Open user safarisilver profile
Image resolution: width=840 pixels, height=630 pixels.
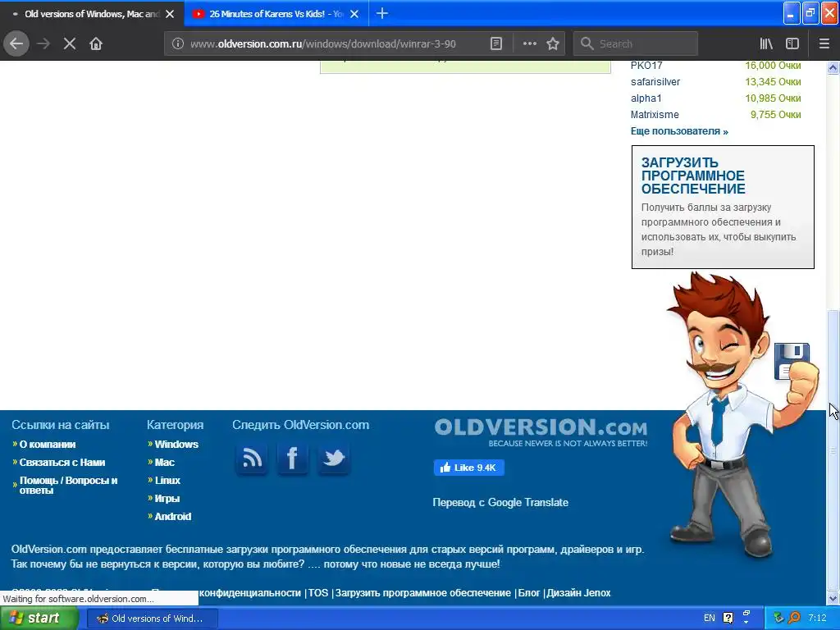pos(655,82)
